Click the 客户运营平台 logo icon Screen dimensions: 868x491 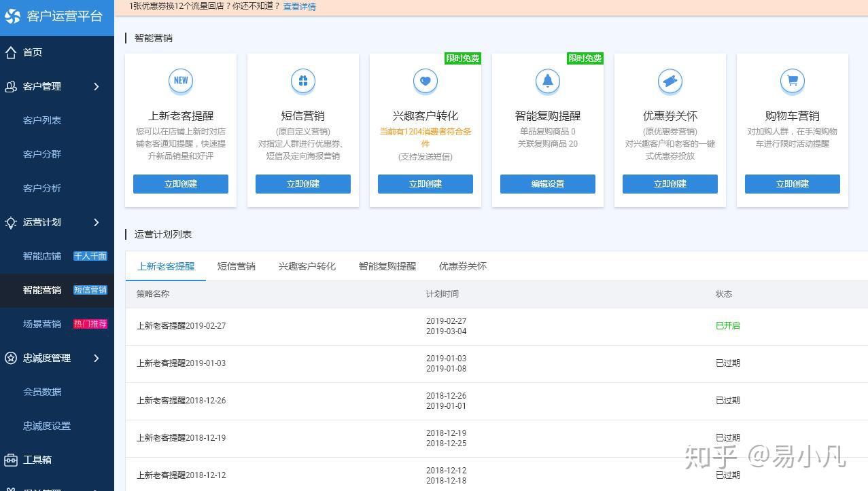[x=12, y=16]
